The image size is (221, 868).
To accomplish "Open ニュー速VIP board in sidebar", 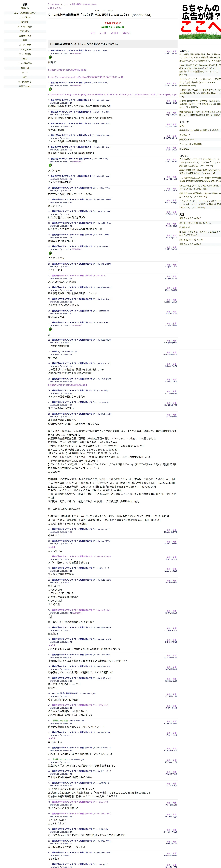I will 25,18.
